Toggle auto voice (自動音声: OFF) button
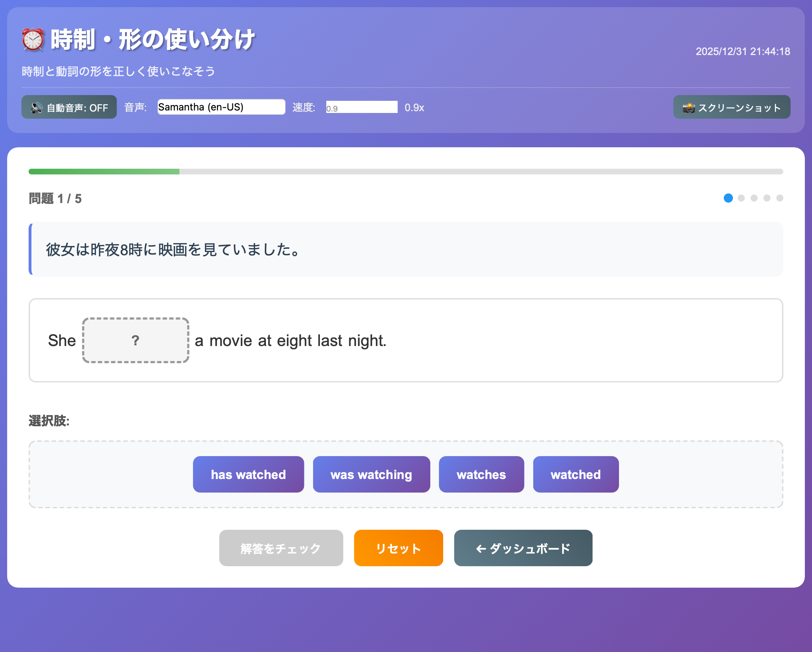812x652 pixels. [69, 107]
